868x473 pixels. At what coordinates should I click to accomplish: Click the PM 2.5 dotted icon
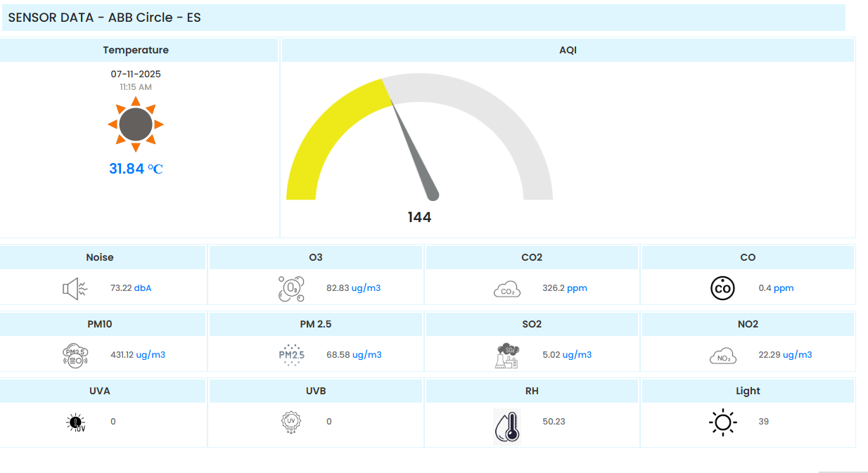(x=291, y=355)
